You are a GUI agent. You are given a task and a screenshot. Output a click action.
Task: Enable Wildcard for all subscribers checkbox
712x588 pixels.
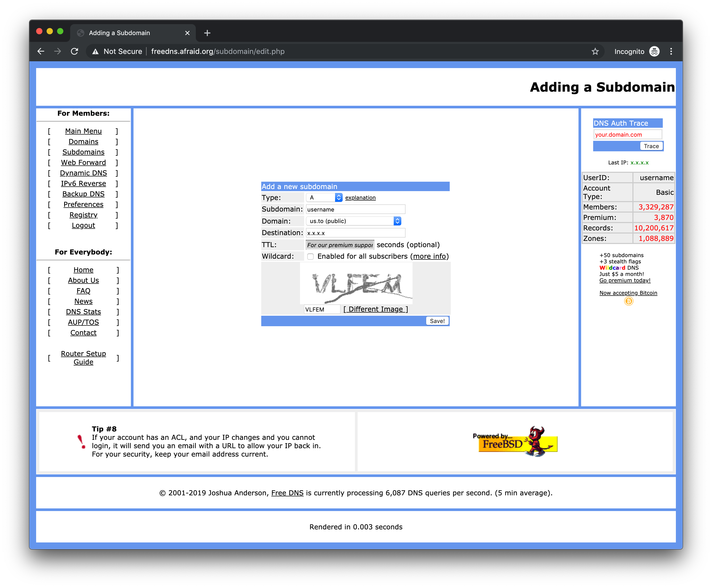point(310,256)
